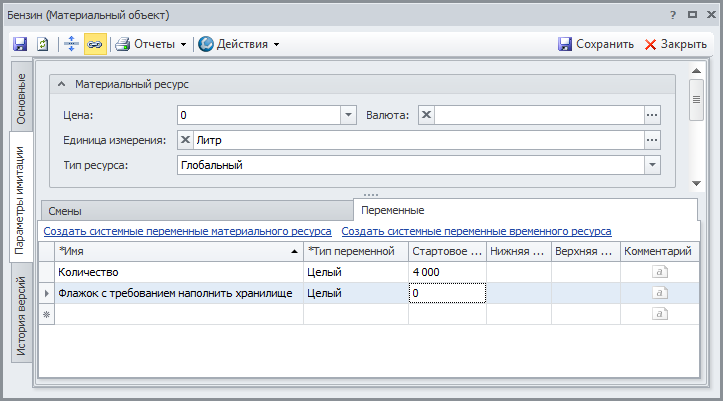Click Создать системные переменные материального ресурса link
This screenshot has height=401, width=723.
point(187,231)
